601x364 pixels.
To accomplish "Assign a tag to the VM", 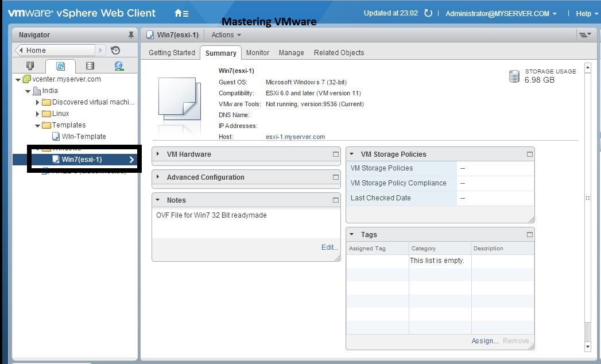I will [485, 341].
